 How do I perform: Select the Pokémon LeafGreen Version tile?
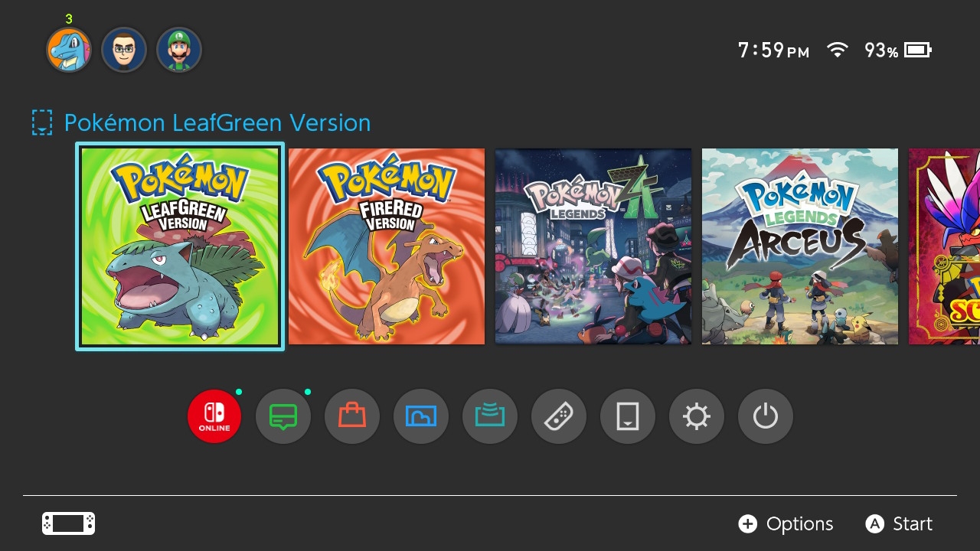[180, 246]
